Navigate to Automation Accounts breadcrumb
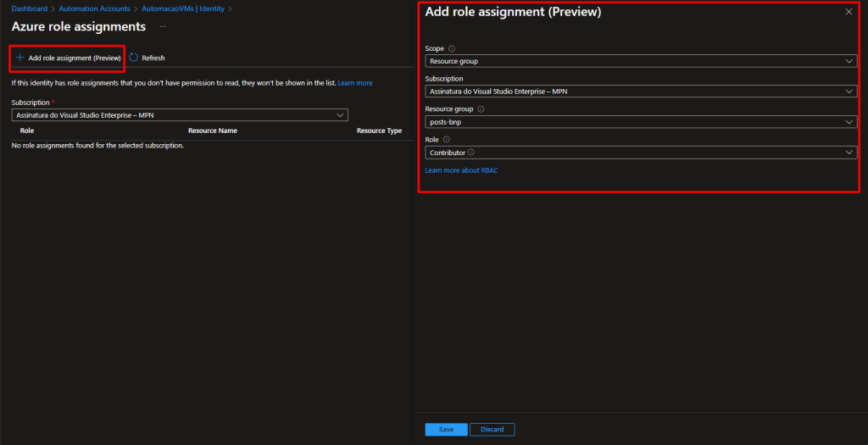Image resolution: width=868 pixels, height=445 pixels. 94,8
